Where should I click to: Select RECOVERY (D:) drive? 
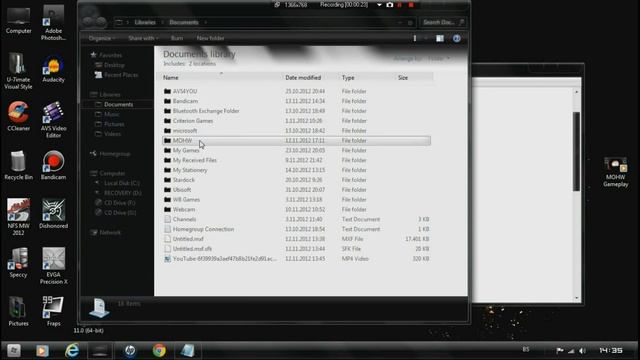click(122, 193)
